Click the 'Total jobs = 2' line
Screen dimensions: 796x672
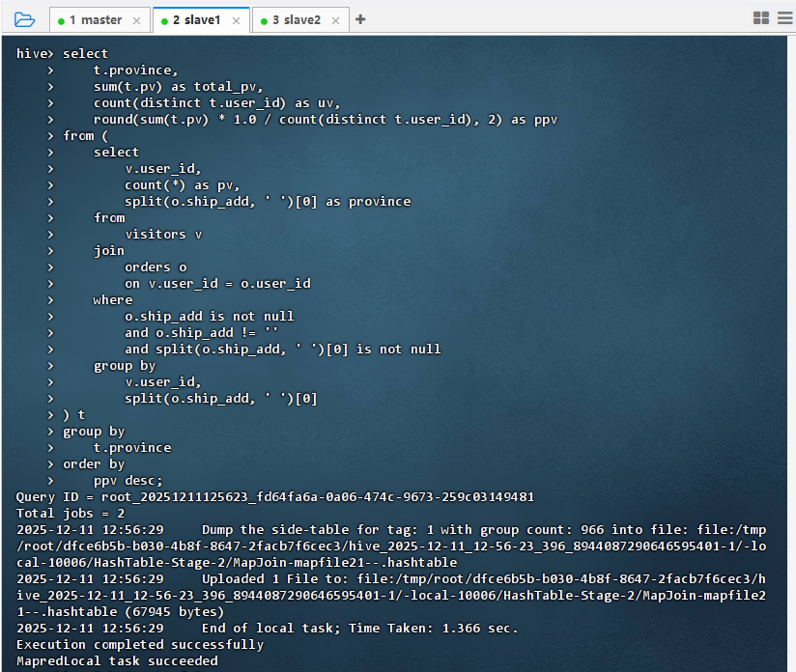[71, 514]
